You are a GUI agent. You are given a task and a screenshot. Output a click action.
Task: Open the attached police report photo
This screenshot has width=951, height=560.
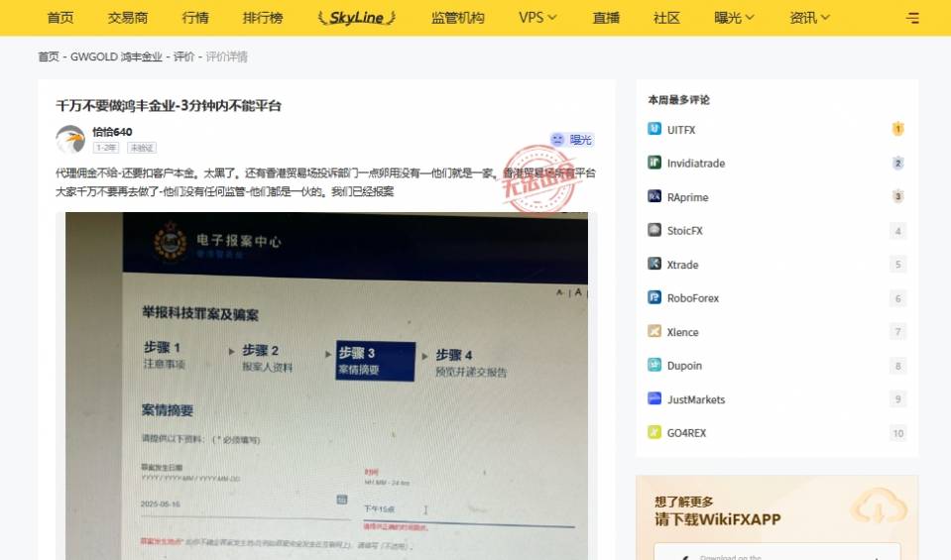coord(326,386)
